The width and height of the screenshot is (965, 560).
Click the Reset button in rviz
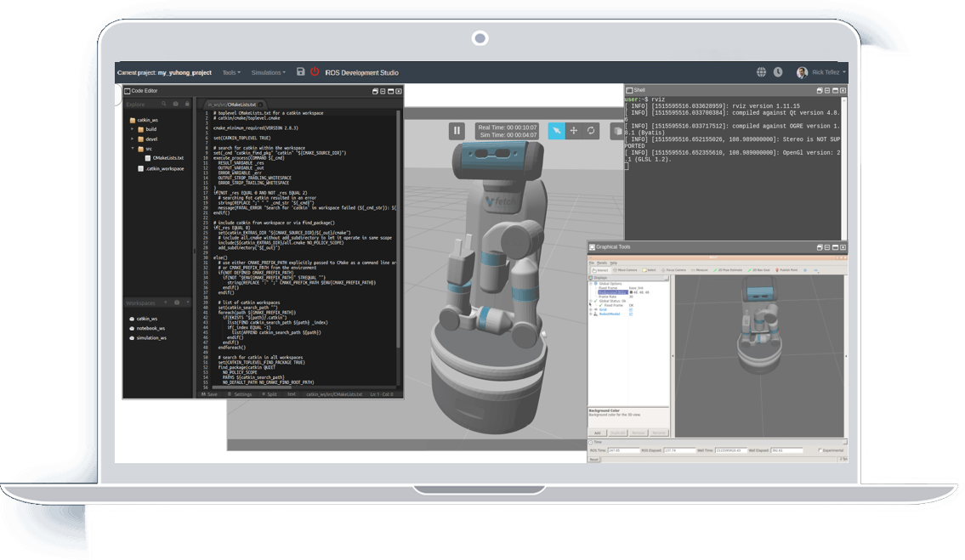click(594, 459)
